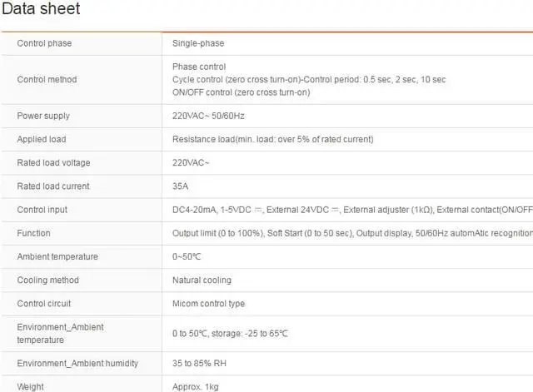Click the "220VAC~ 50/60Hz" value
Viewport: 533px width, 392px height.
tap(209, 116)
